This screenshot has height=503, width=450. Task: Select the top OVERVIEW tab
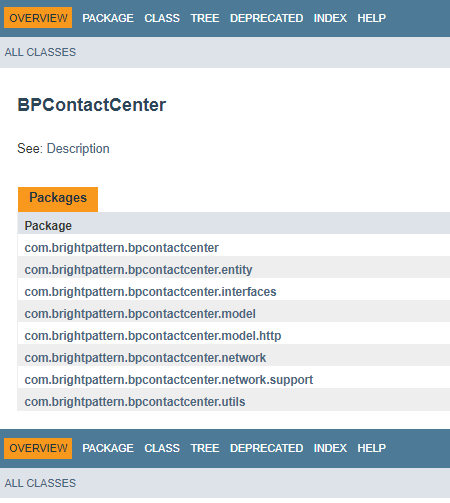(38, 18)
